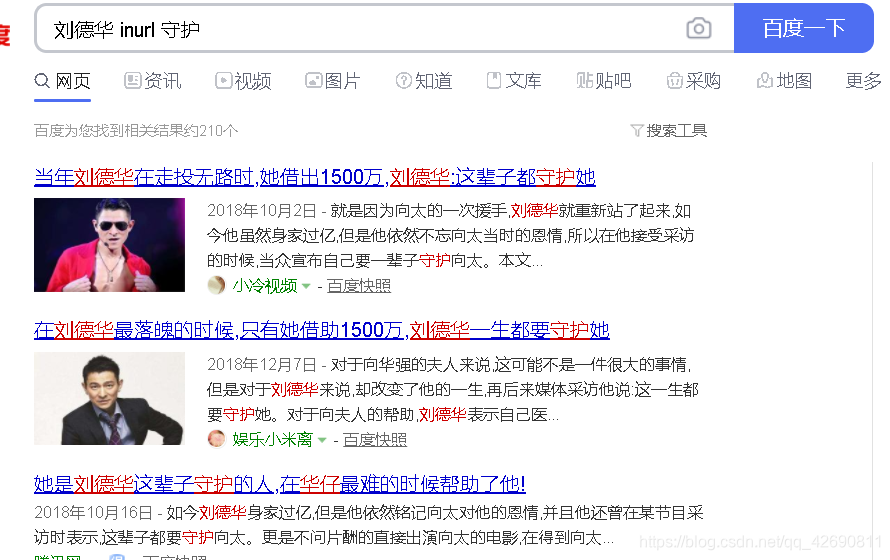Click the camera image search icon
This screenshot has width=890, height=560.
(x=699, y=28)
